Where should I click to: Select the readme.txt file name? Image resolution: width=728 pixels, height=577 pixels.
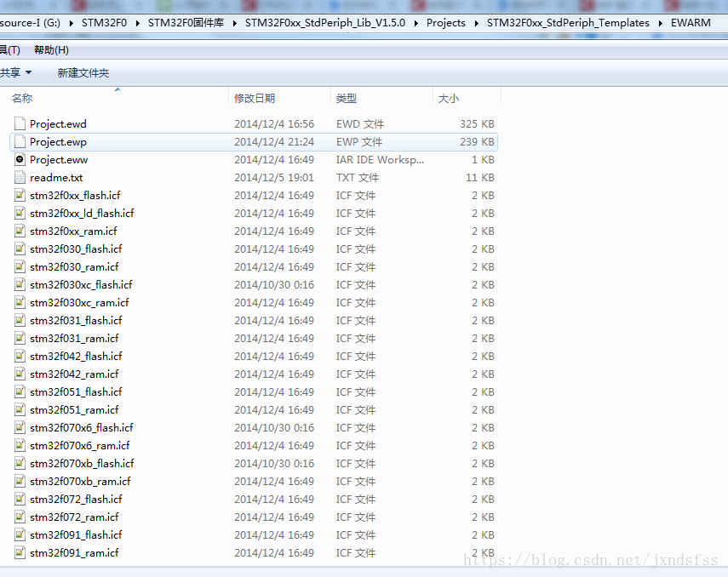click(x=56, y=178)
